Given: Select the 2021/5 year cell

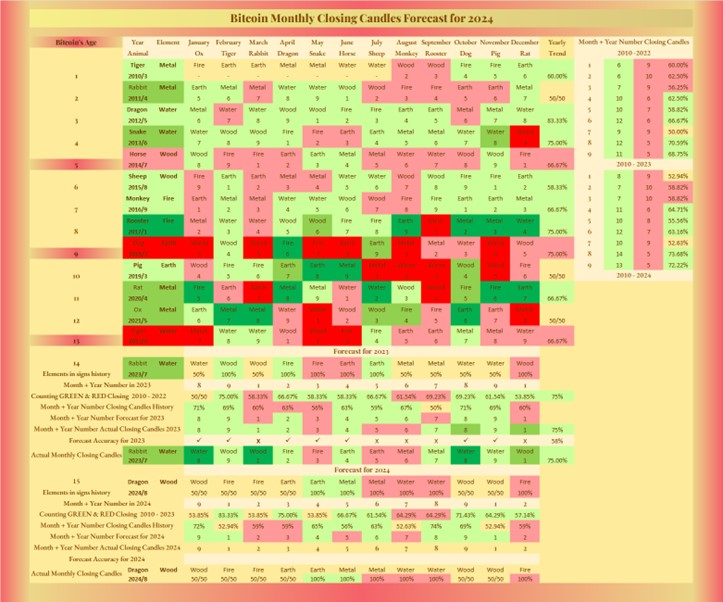Looking at the screenshot, I should tap(137, 320).
